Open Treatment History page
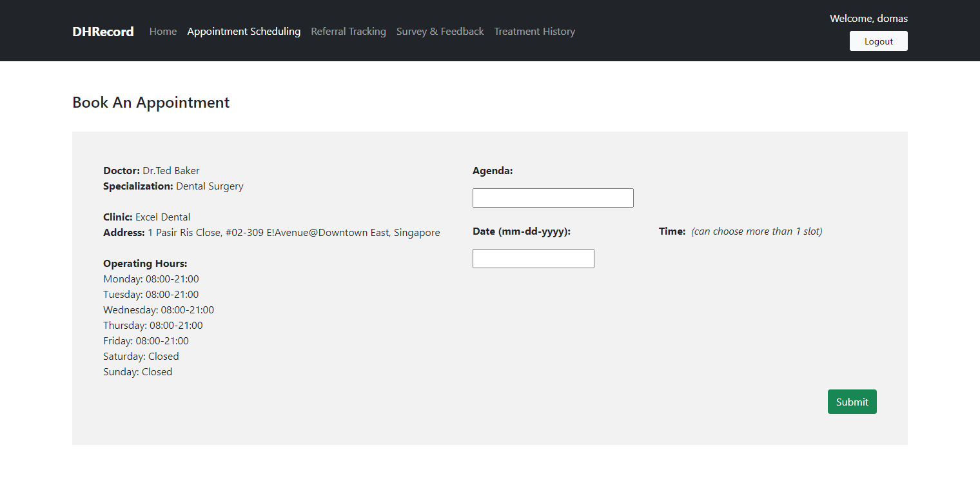The height and width of the screenshot is (481, 980). click(x=534, y=31)
